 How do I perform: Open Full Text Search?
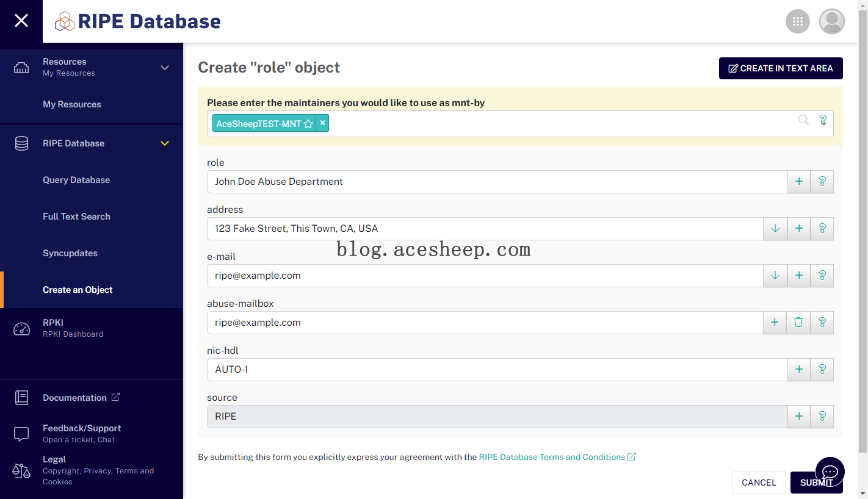tap(76, 217)
